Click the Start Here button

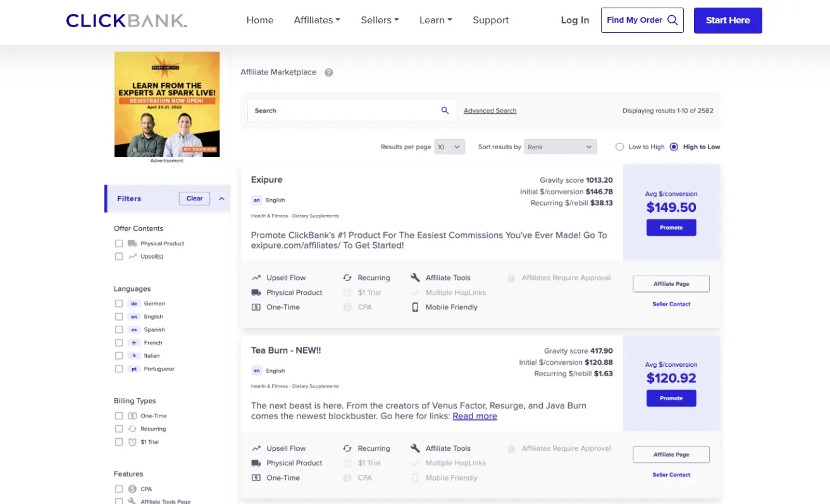tap(728, 20)
